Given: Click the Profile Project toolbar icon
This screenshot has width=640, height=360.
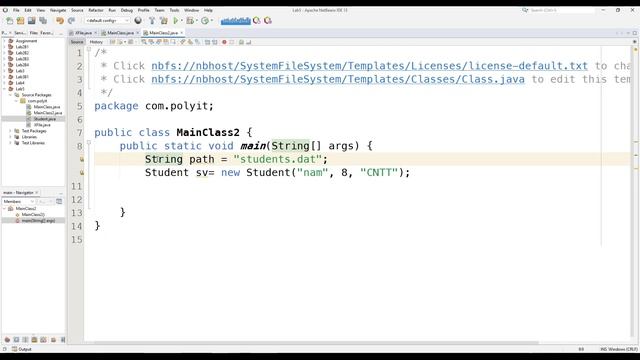Looking at the screenshot, I should click(x=205, y=20).
